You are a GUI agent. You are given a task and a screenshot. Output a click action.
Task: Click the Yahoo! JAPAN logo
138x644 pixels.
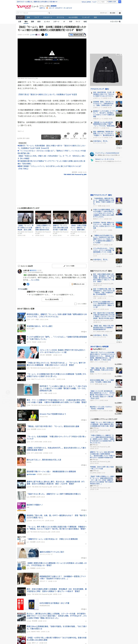(x=24, y=7)
